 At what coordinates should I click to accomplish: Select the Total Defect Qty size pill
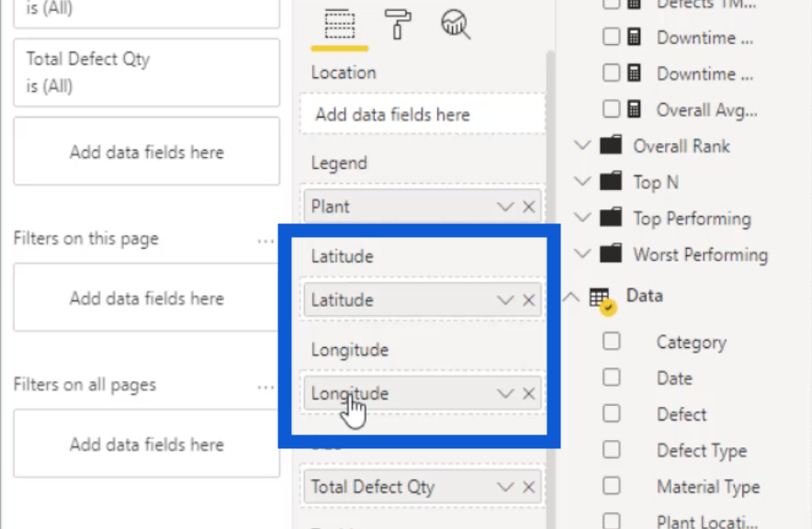[x=423, y=487]
